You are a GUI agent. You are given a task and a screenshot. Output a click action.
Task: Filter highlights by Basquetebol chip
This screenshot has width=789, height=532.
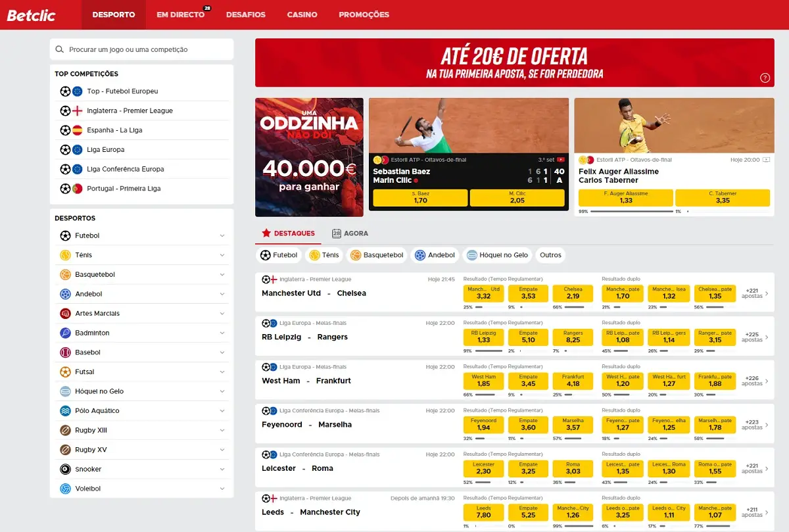(x=376, y=255)
